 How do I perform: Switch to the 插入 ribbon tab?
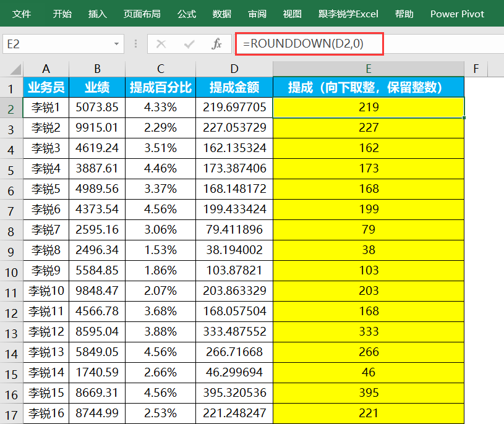pyautogui.click(x=97, y=14)
